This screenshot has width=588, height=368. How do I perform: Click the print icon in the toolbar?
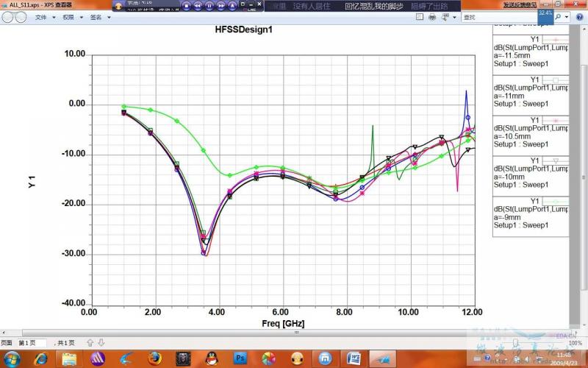point(432,17)
